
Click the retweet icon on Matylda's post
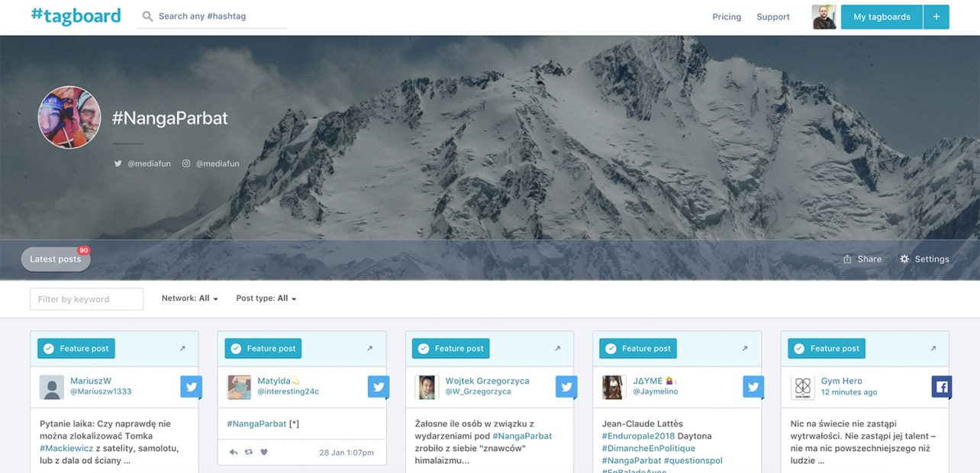point(249,452)
